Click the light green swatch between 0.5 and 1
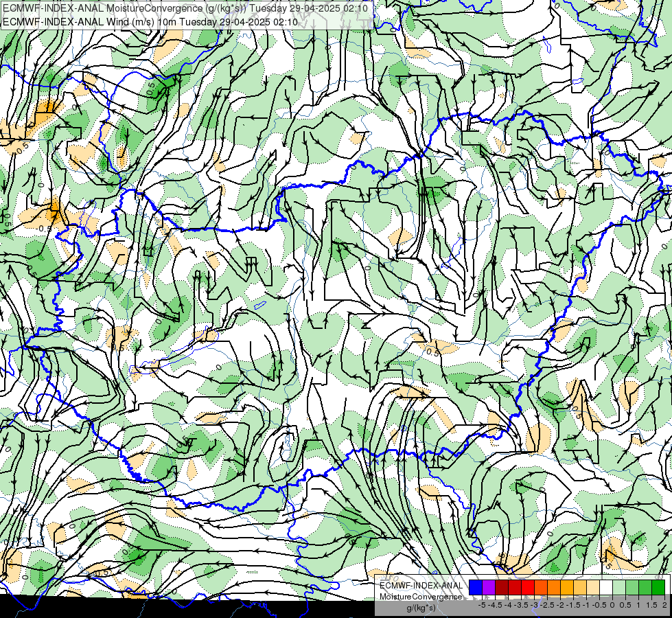Screen dimensions: 672x618 pos(632,588)
